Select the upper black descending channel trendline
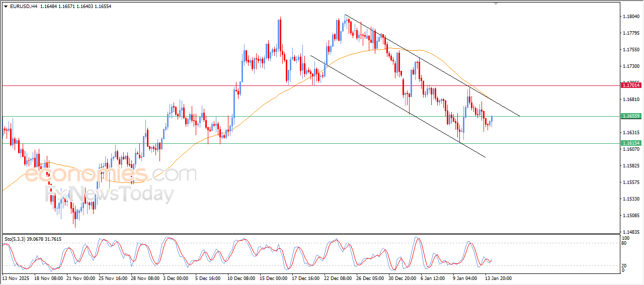 [433, 65]
